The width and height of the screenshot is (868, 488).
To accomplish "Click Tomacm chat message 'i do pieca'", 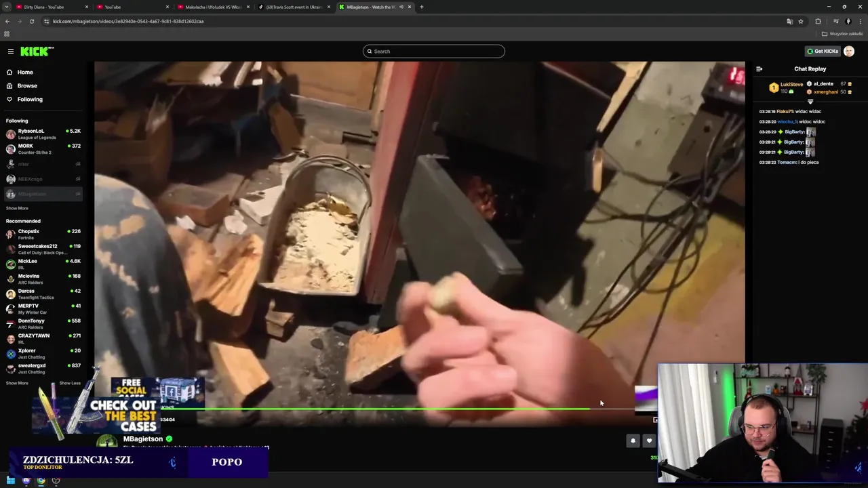I will 789,162.
